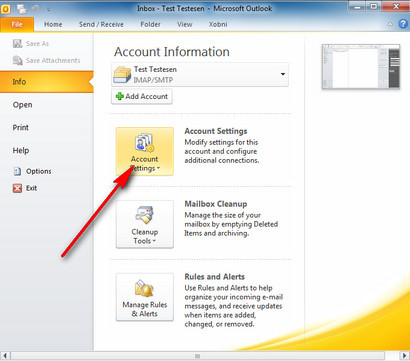Click the horizontal scrollbar left arrow
Screen dimensions: 410x361
point(5,356)
